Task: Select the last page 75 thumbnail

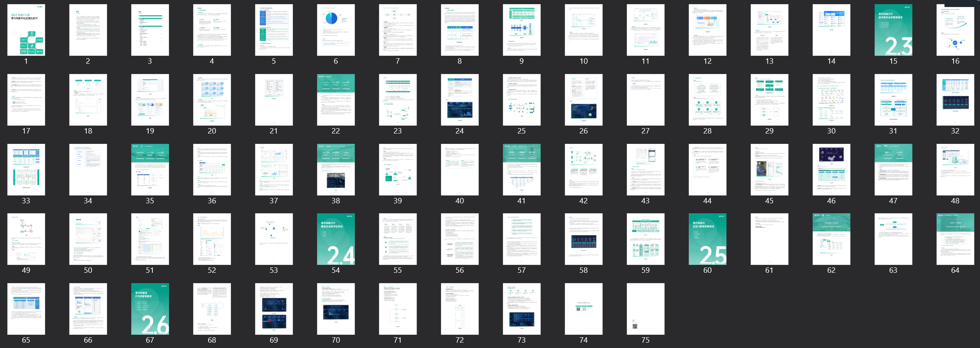Action: pos(645,309)
